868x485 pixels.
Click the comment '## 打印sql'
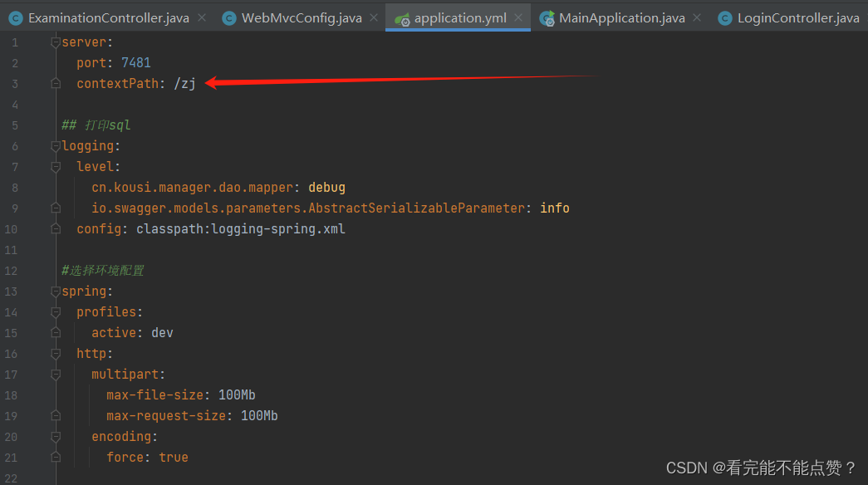(96, 125)
